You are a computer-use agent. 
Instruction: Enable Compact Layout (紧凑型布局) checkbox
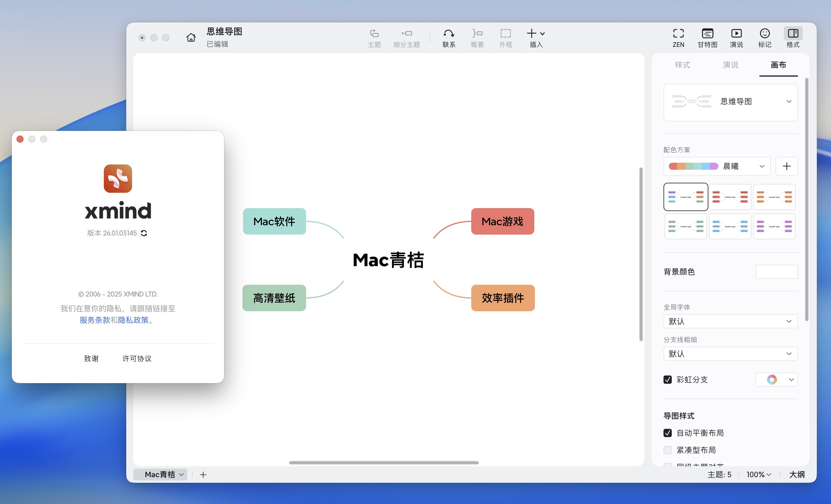point(667,450)
